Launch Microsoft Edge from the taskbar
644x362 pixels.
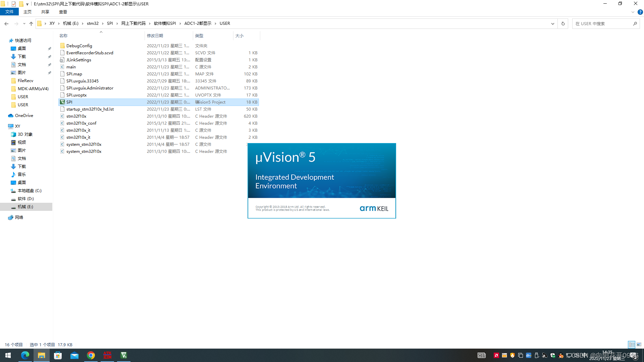25,355
